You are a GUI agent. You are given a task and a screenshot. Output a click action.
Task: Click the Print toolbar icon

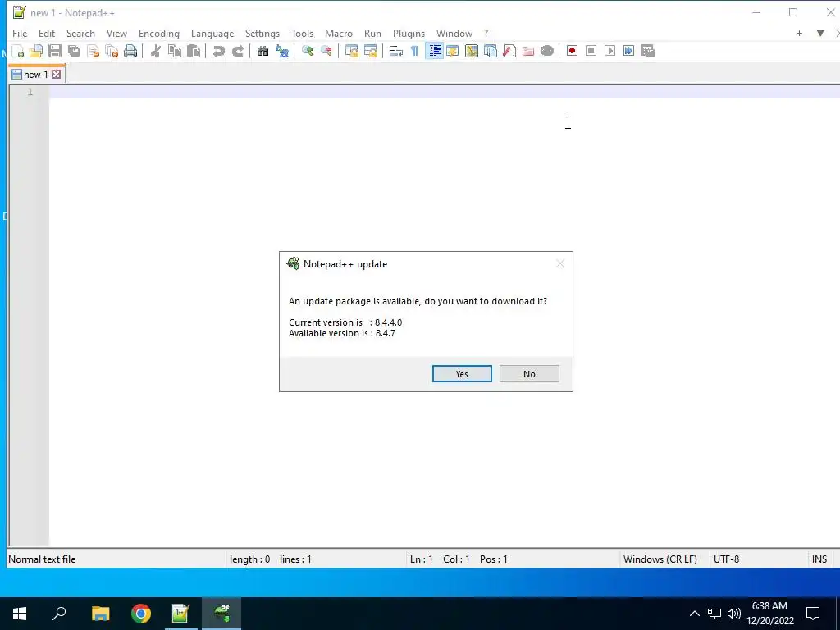[130, 51]
